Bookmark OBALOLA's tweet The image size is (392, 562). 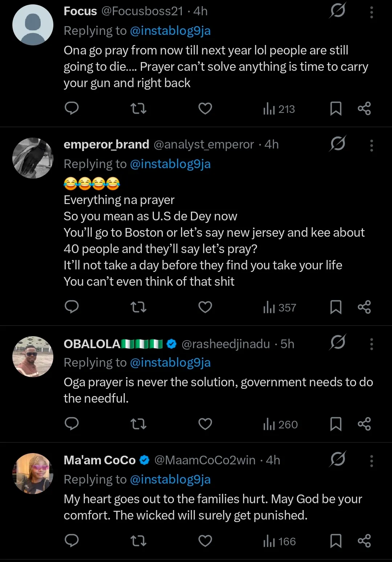[336, 424]
